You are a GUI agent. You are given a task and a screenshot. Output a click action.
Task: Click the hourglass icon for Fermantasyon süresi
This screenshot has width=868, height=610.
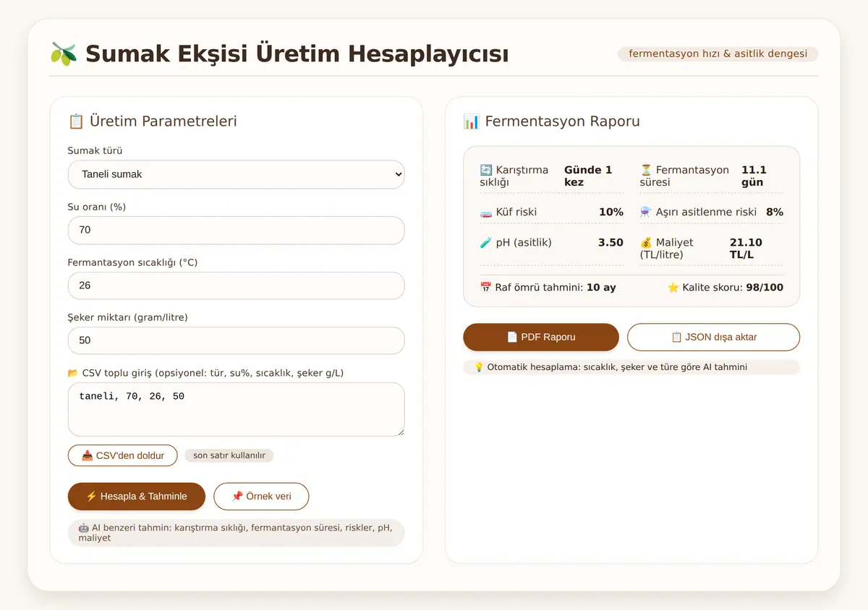tap(646, 171)
